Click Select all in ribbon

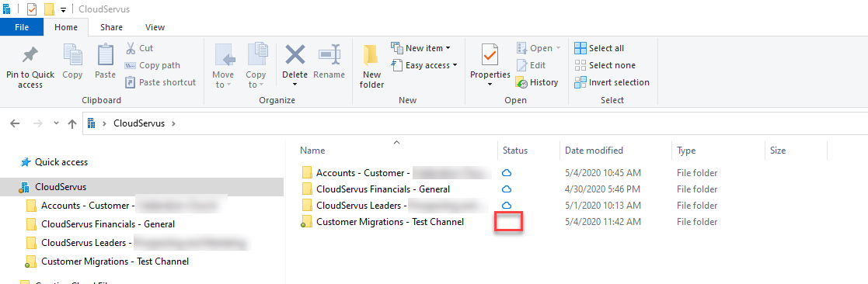599,48
